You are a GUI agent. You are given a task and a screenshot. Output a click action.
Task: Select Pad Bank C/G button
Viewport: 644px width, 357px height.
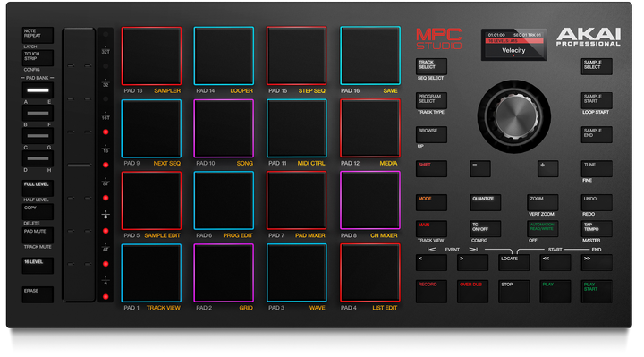pos(38,136)
